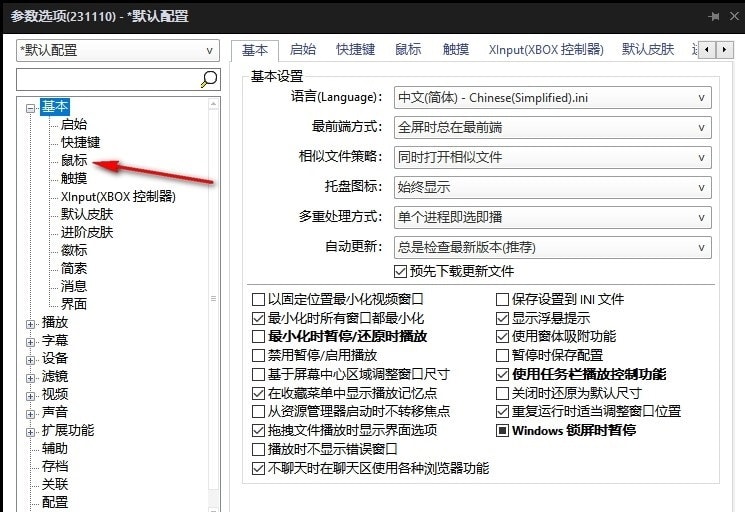
Task: Enable 基于屏幕中心区域调整窗口尺寸
Action: 258,375
